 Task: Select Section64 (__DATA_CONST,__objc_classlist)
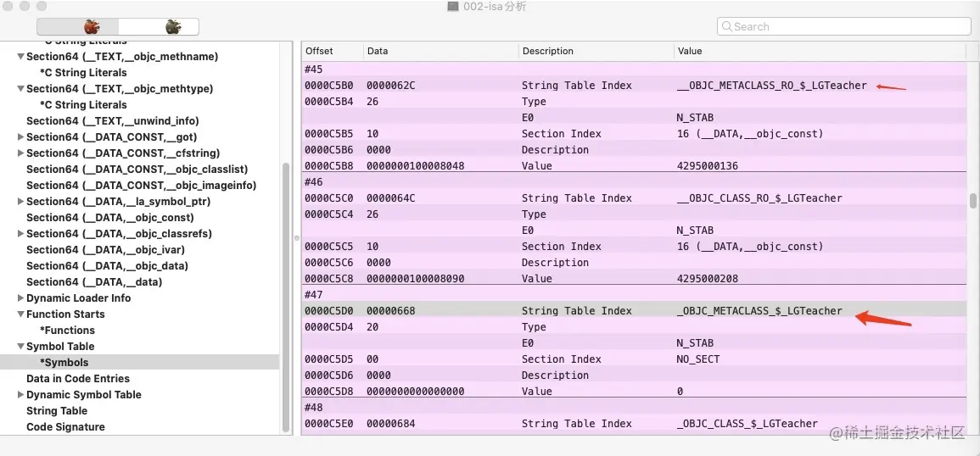[x=137, y=170]
